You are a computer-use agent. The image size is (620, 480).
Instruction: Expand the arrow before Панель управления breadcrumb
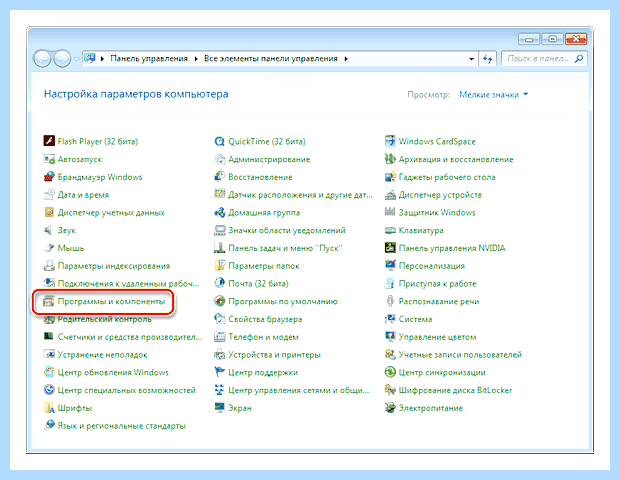coord(102,59)
